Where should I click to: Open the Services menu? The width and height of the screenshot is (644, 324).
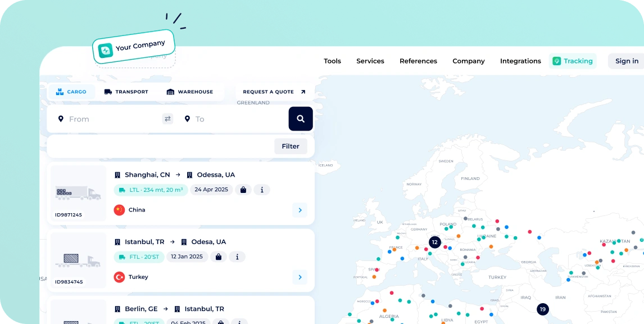370,61
